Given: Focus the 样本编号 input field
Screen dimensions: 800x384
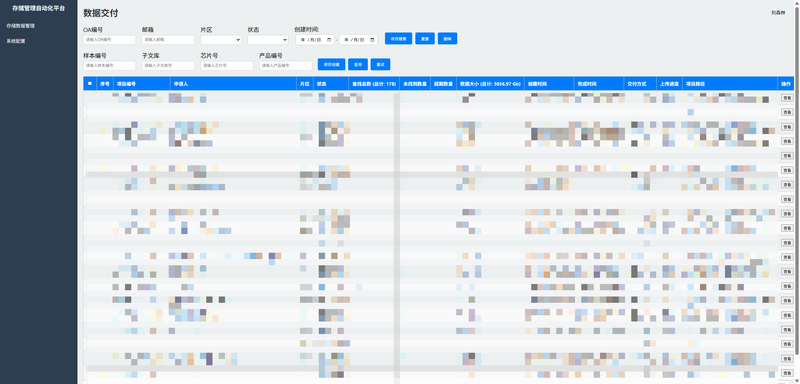Looking at the screenshot, I should pyautogui.click(x=110, y=65).
